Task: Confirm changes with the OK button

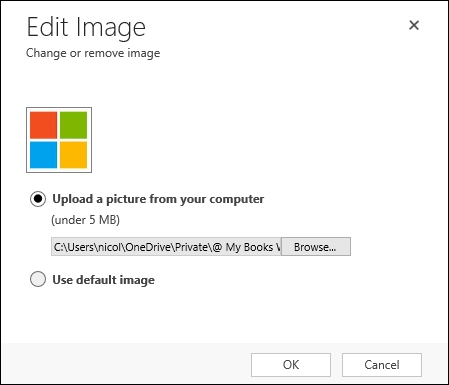Action: [x=291, y=365]
